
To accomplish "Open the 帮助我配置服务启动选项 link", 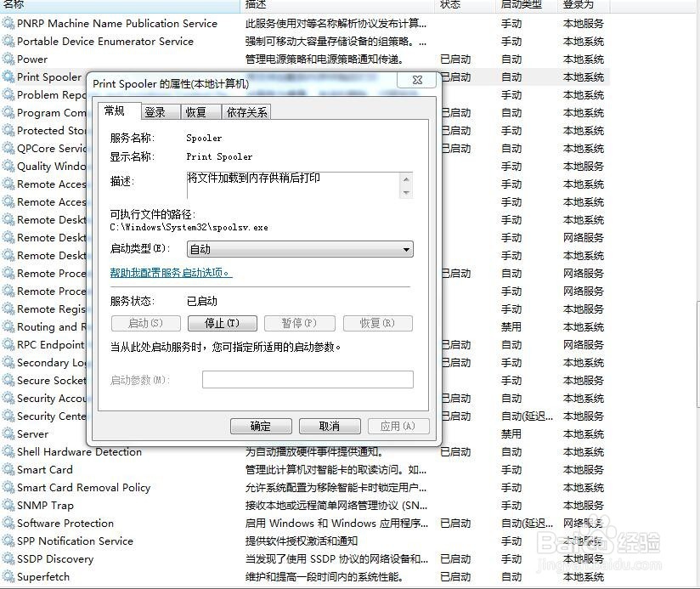I will click(x=171, y=272).
